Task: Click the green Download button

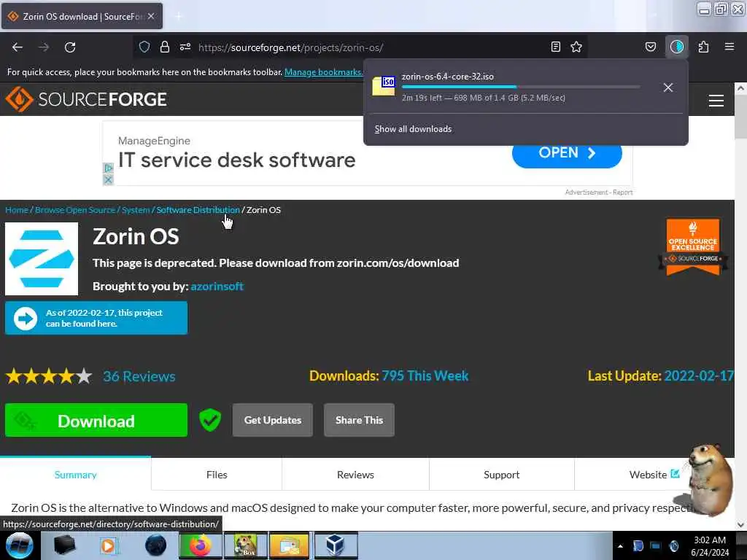Action: [96, 420]
